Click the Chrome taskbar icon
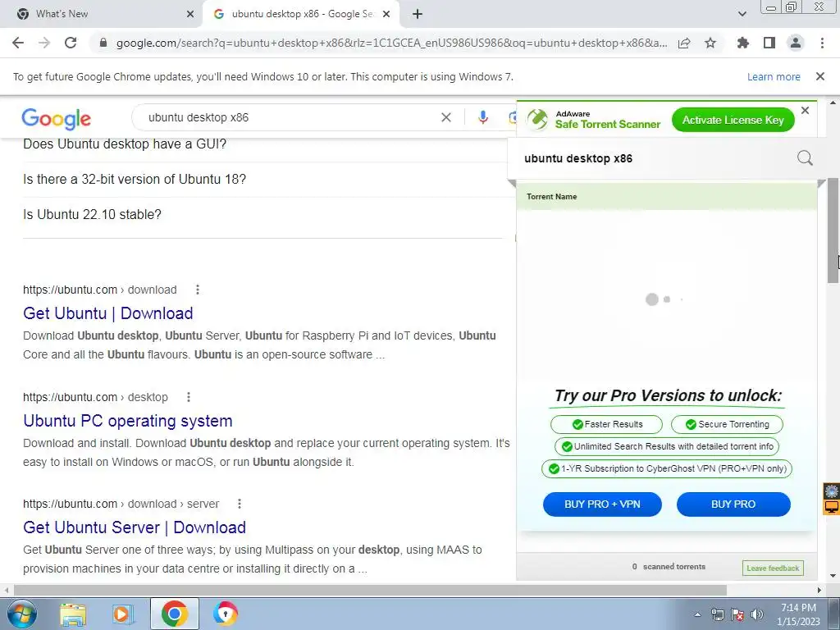Viewport: 840px width, 630px height. point(174,614)
